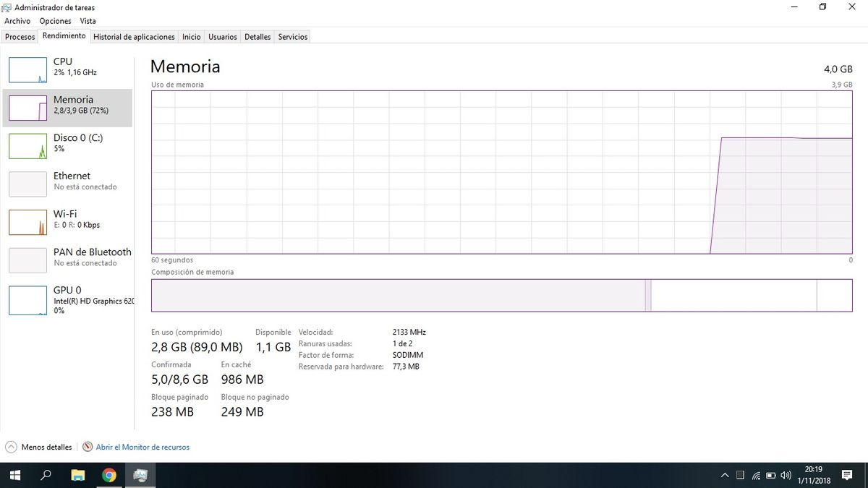
Task: Open File Explorer from the taskbar
Action: click(x=77, y=475)
